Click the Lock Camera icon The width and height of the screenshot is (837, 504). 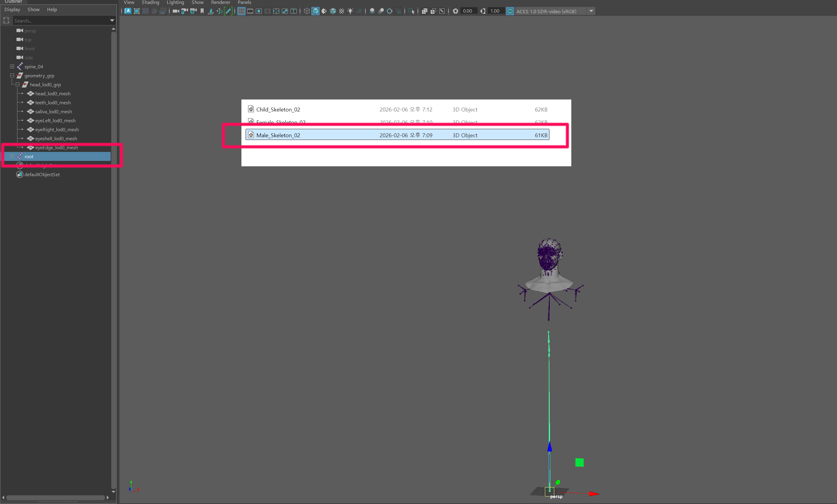click(x=184, y=11)
